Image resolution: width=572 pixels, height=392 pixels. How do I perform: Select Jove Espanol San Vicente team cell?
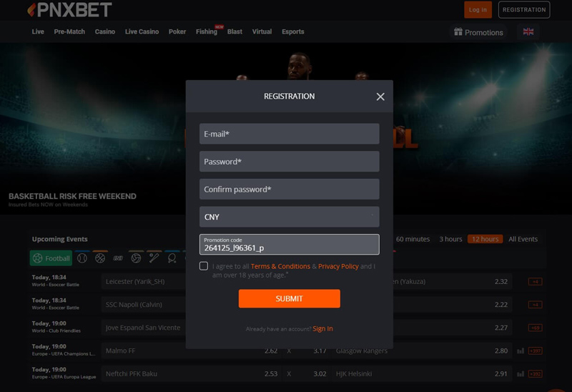pos(144,328)
